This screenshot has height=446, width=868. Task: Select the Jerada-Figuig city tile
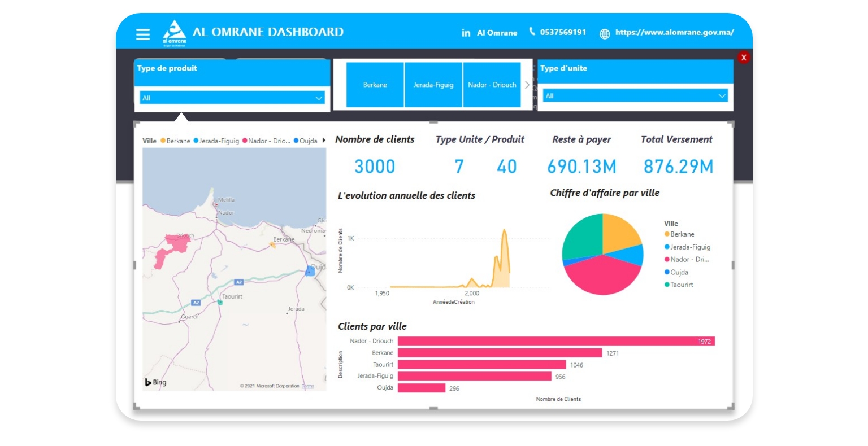tap(433, 85)
